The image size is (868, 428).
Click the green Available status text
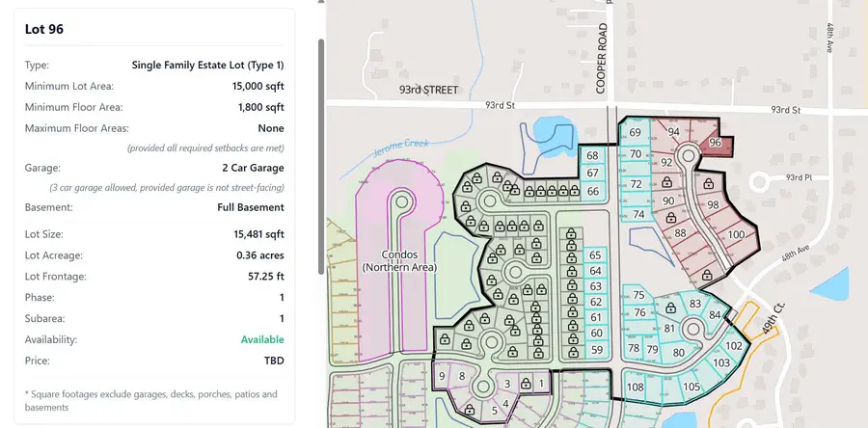(x=262, y=339)
